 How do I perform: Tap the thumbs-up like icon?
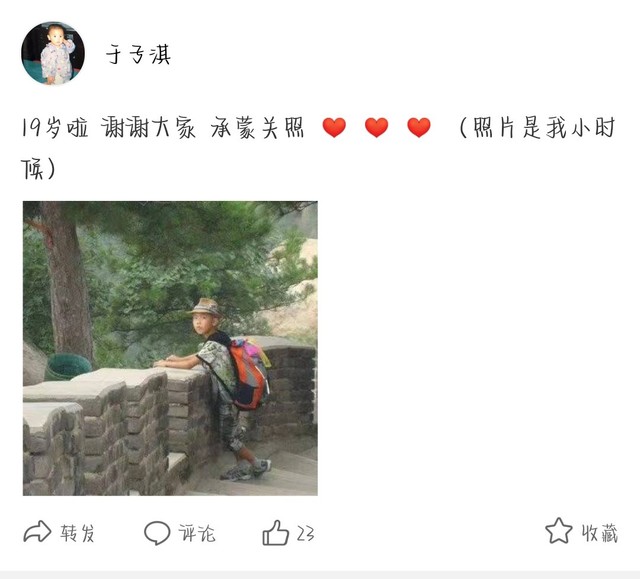(276, 532)
